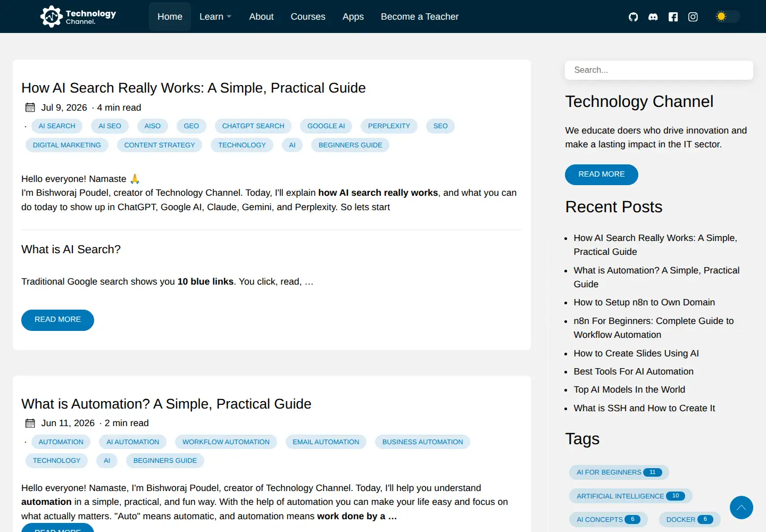
Task: Open the CONTENT STRATEGY tag
Action: (160, 145)
